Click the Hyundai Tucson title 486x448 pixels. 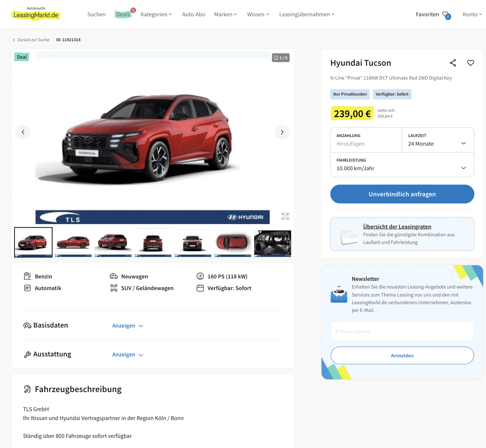pos(361,63)
